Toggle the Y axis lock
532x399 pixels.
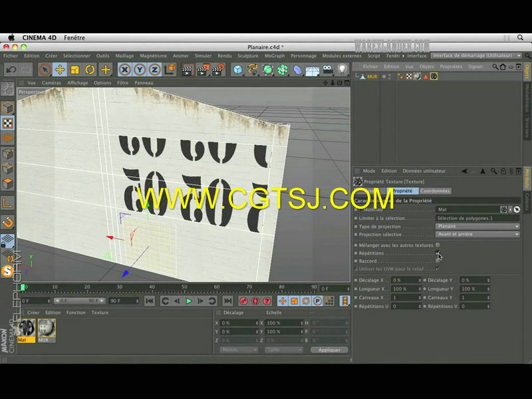pyautogui.click(x=140, y=70)
